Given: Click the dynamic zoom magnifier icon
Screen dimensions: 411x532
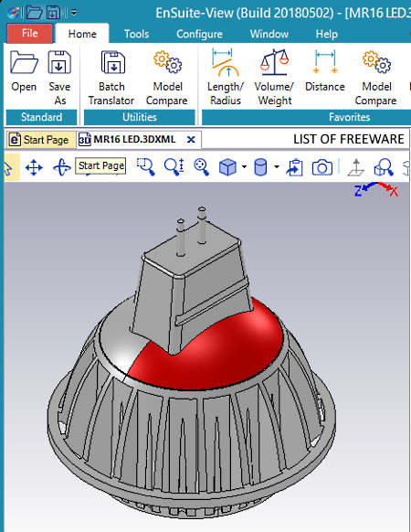Looking at the screenshot, I should 174,167.
